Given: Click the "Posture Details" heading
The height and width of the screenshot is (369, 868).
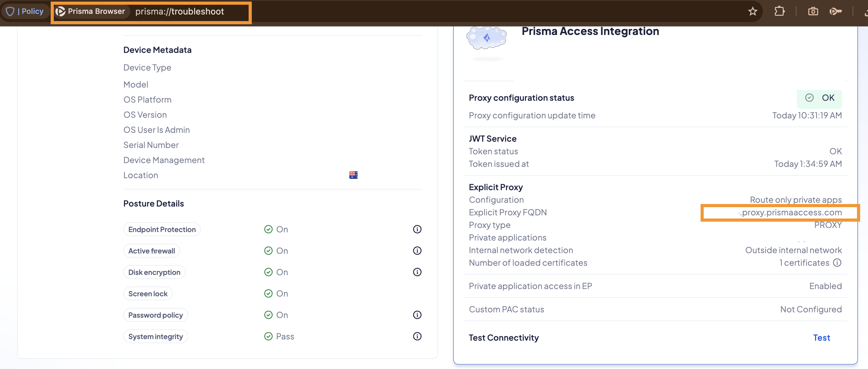Looking at the screenshot, I should (x=153, y=203).
